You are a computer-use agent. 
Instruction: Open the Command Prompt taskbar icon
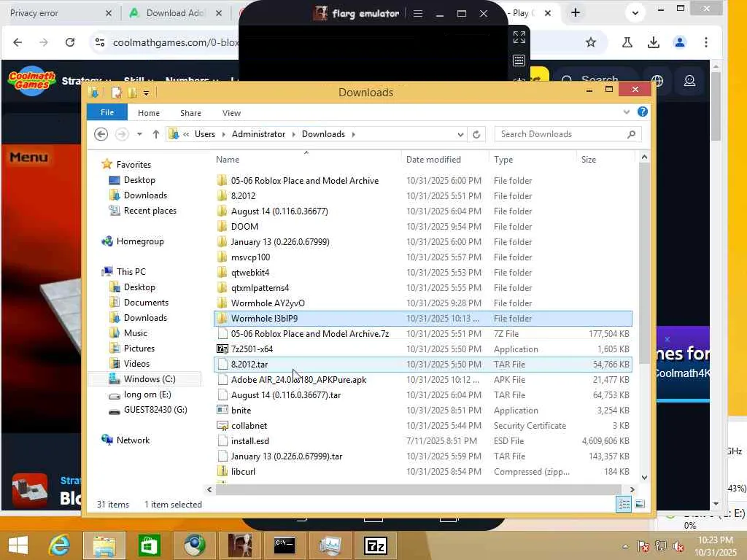(285, 545)
